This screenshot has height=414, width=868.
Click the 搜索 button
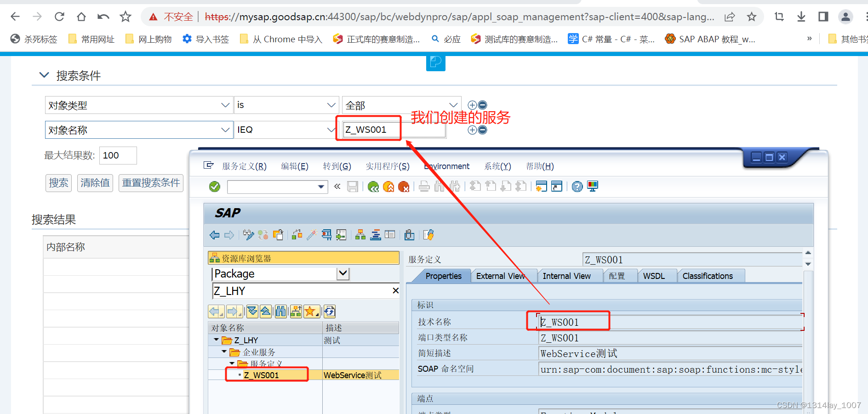(x=58, y=183)
